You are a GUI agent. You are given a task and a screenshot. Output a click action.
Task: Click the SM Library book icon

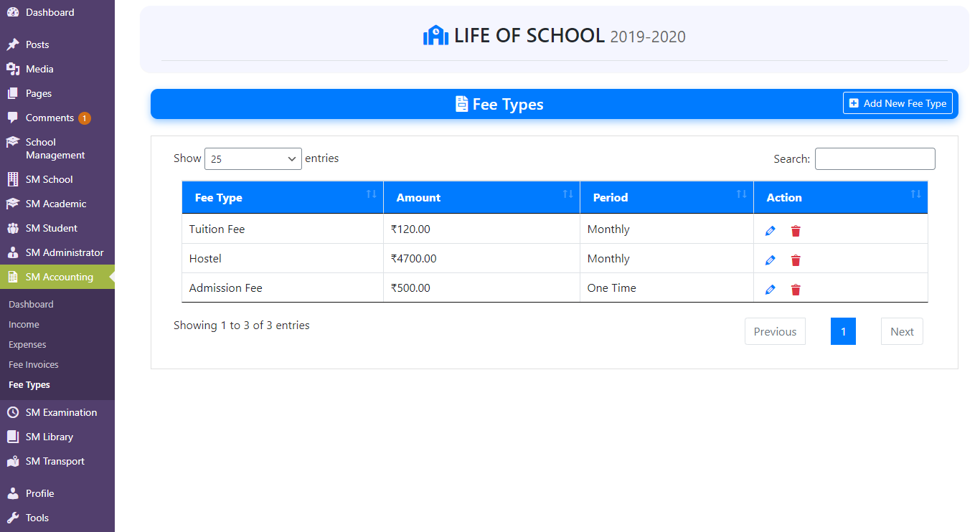click(13, 437)
